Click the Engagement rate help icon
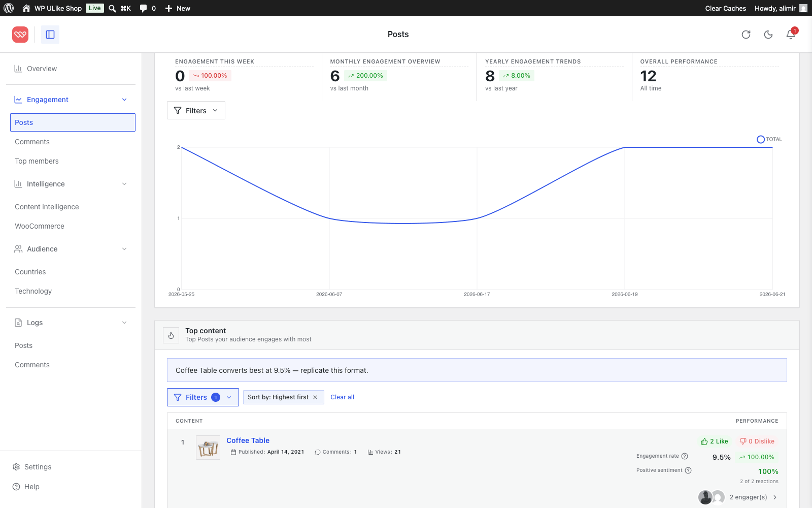The width and height of the screenshot is (812, 508). pyautogui.click(x=685, y=456)
